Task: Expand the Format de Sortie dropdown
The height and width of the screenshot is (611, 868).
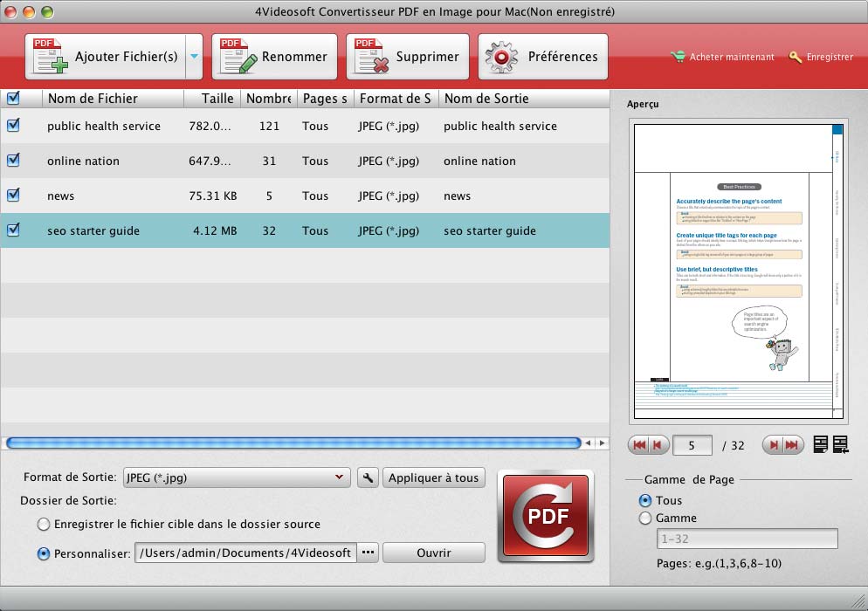Action: 339,477
